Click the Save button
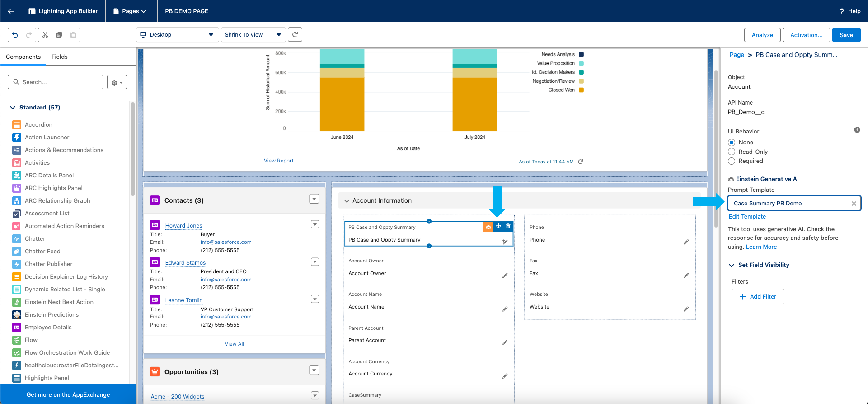868x404 pixels. click(x=846, y=35)
